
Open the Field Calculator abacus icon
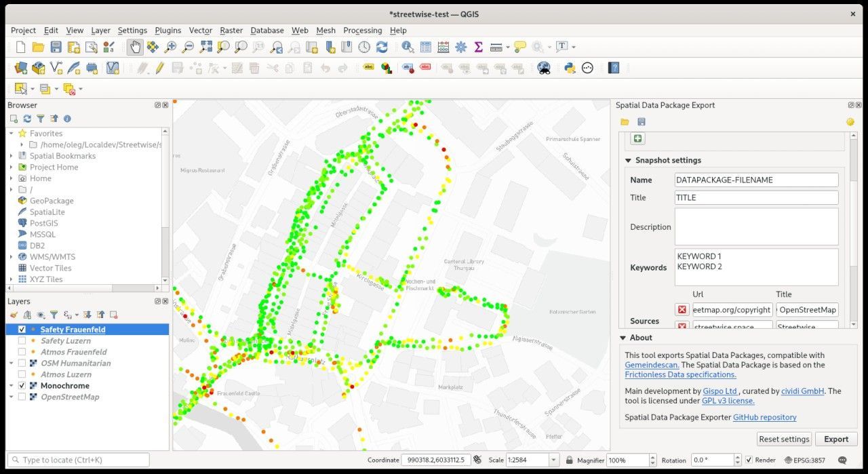(443, 47)
